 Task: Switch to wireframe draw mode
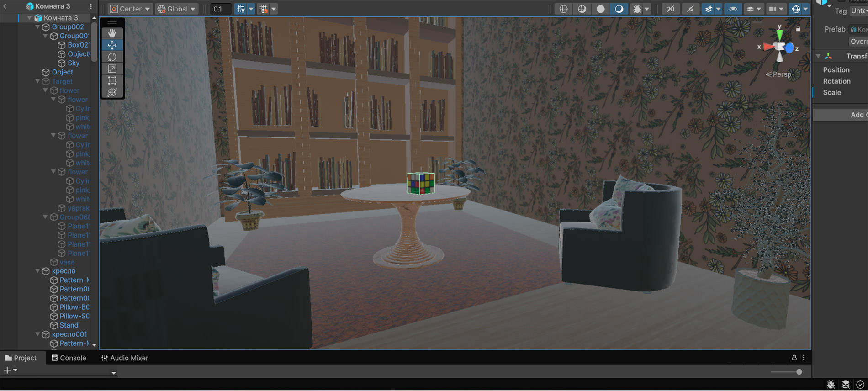pos(563,9)
